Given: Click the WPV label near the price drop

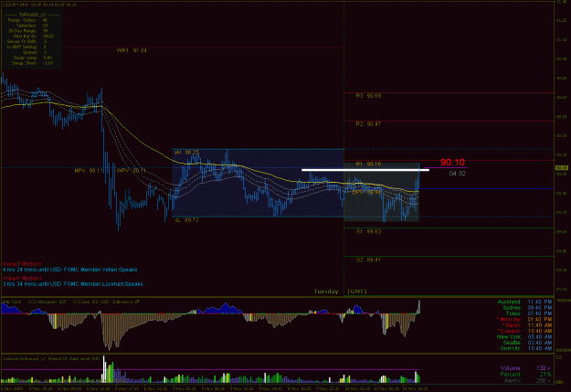Looking at the screenshot, I should point(131,171).
